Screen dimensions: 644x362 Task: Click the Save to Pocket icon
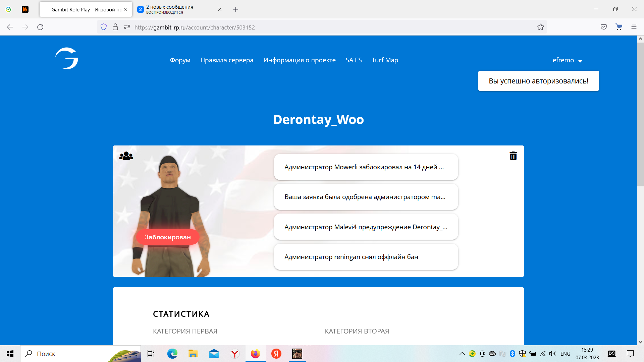(603, 27)
